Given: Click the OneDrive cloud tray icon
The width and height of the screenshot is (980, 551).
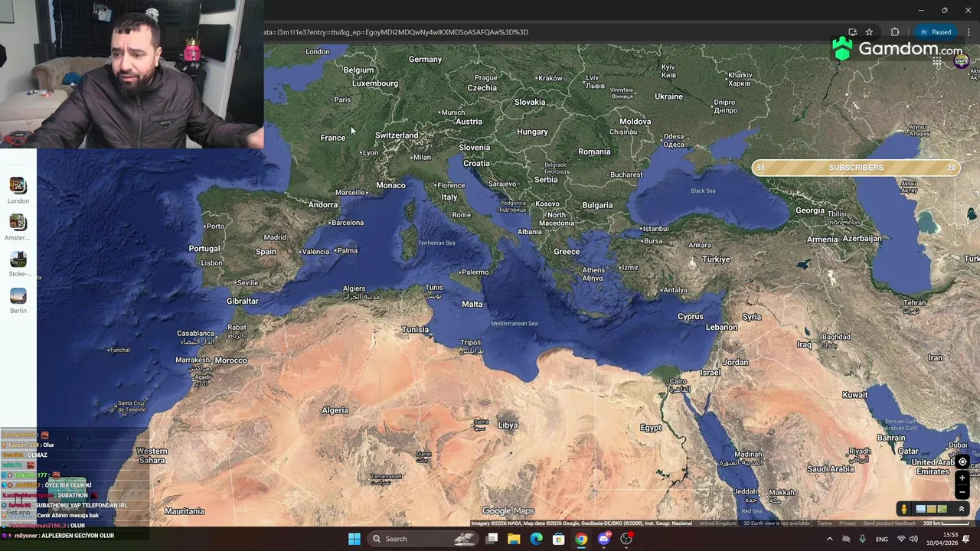Looking at the screenshot, I should (846, 539).
